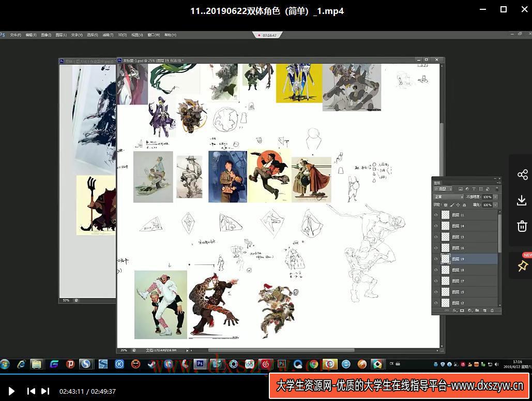This screenshot has height=401, width=532.
Task: Hide layer 图层 18 with its eye icon
Action: click(436, 270)
